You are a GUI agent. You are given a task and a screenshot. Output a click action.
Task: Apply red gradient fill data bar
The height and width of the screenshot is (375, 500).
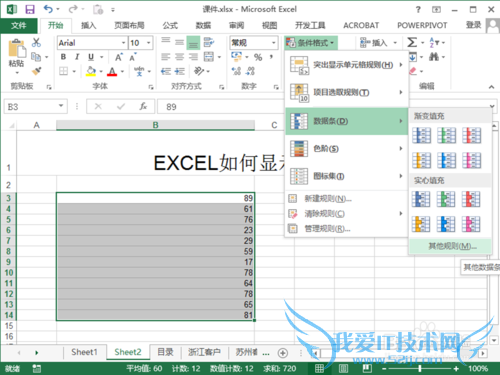[x=472, y=136]
